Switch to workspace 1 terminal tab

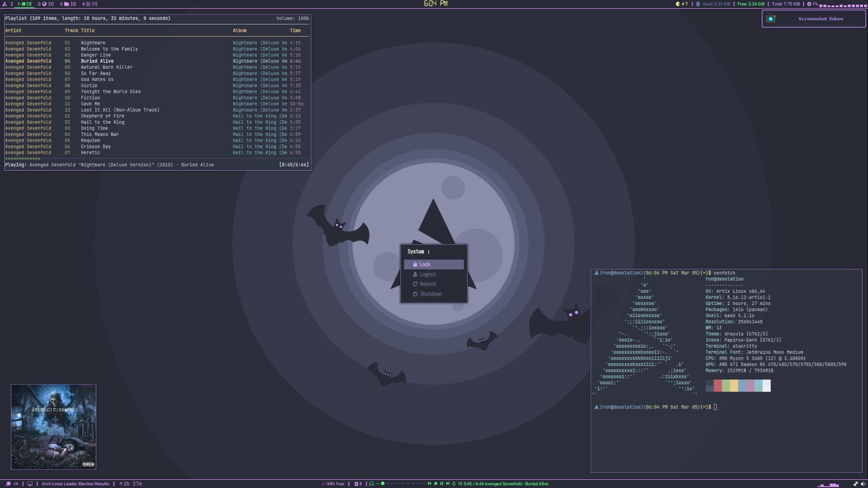24,4
